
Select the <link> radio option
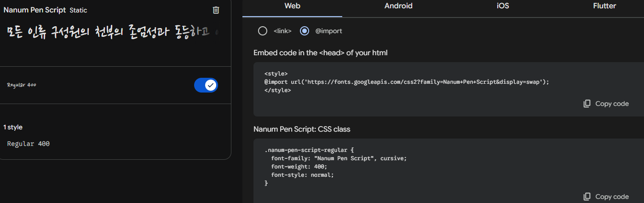tap(263, 31)
